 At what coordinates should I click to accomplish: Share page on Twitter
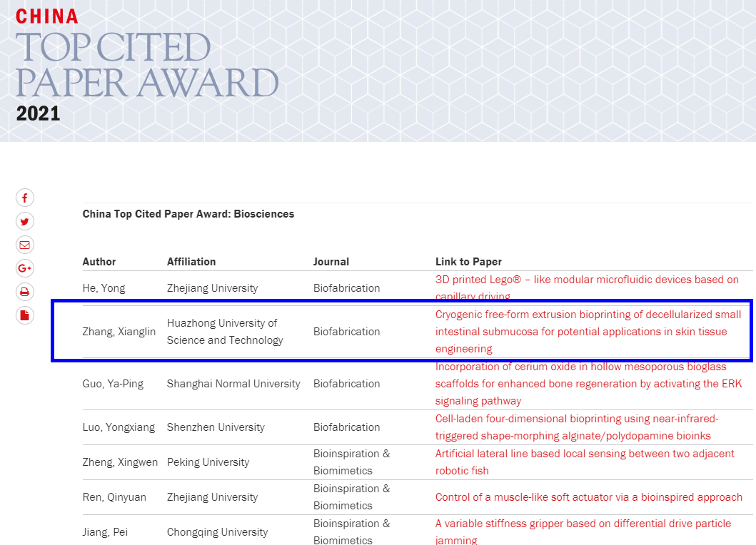[25, 221]
